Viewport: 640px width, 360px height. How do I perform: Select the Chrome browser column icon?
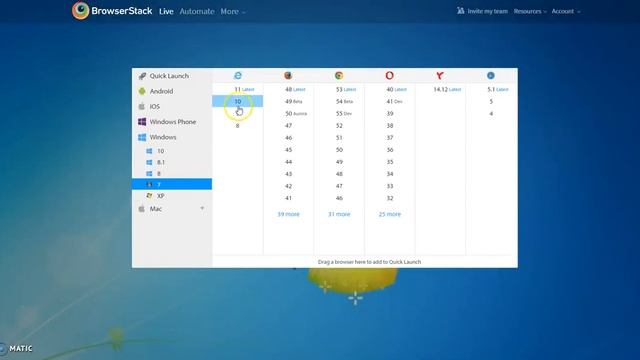339,76
